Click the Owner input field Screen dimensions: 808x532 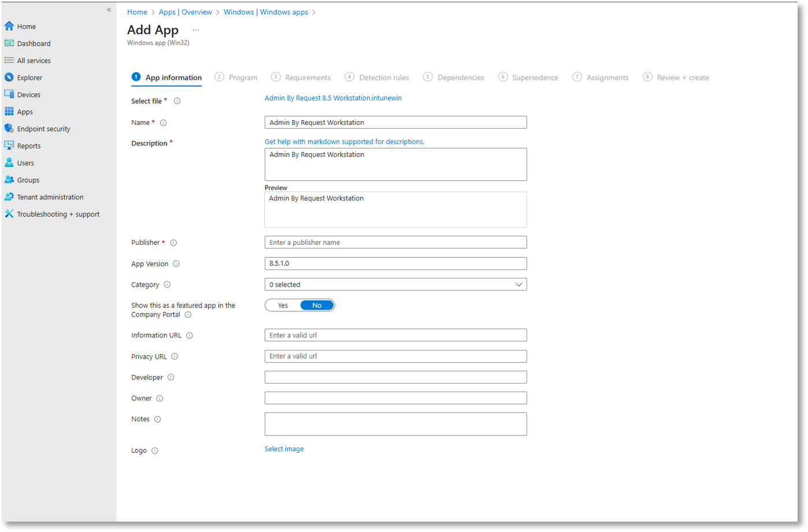pos(396,398)
